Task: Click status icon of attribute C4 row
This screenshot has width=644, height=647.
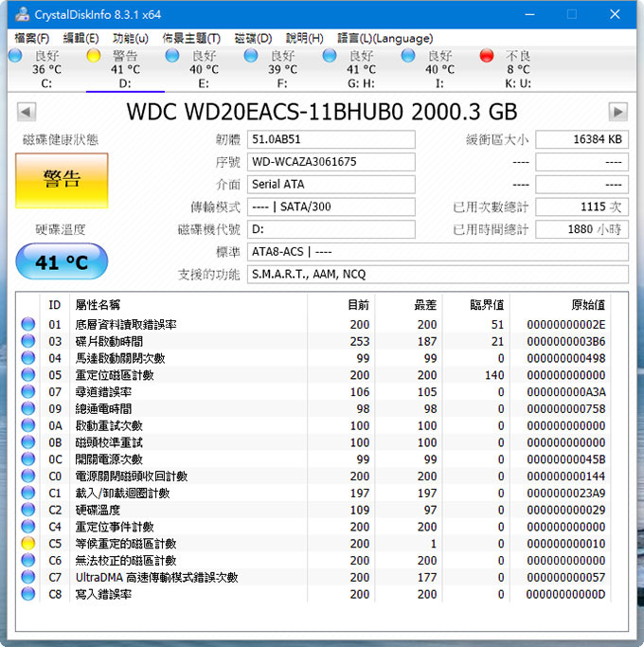Action: click(x=28, y=527)
